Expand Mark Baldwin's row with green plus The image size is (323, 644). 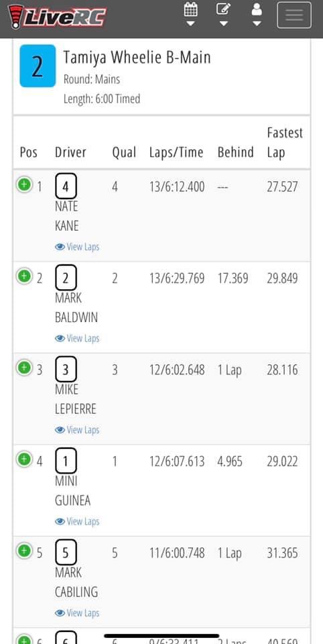point(24,276)
